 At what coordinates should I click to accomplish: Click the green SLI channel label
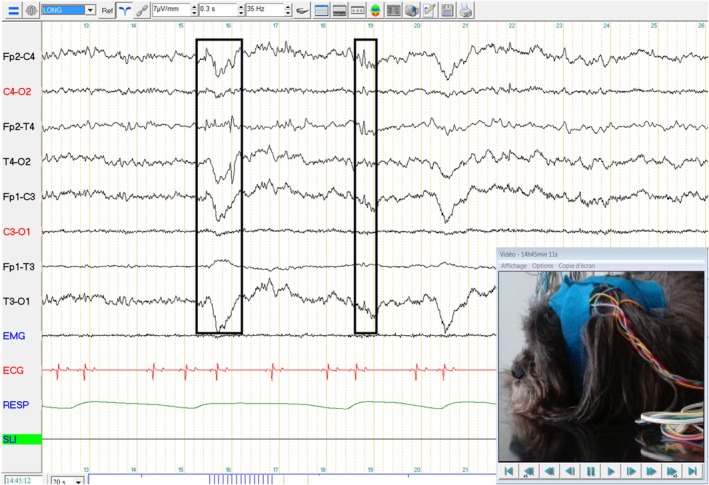[22, 439]
